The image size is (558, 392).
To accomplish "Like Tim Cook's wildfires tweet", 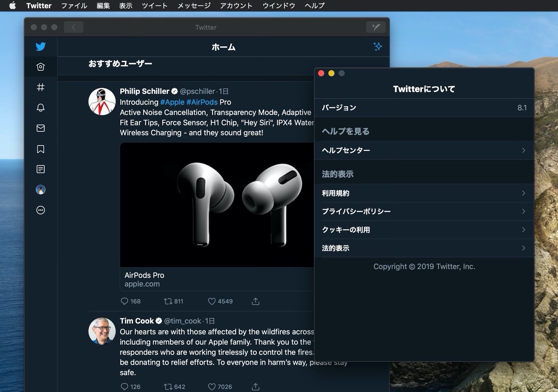I will click(212, 387).
